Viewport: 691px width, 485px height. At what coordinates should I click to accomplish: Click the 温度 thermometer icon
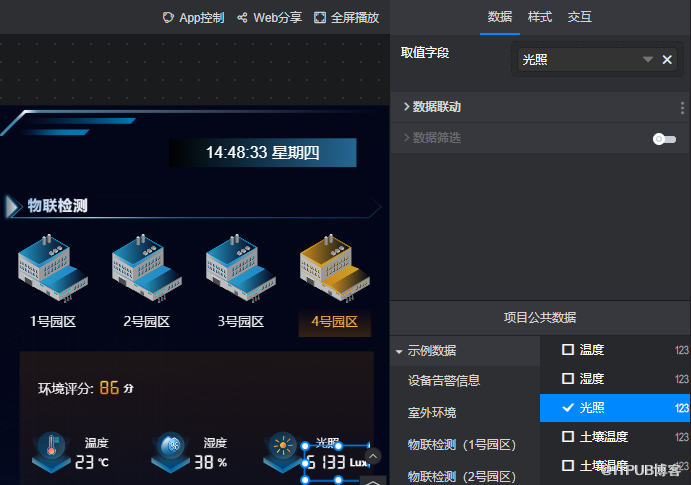tap(51, 452)
